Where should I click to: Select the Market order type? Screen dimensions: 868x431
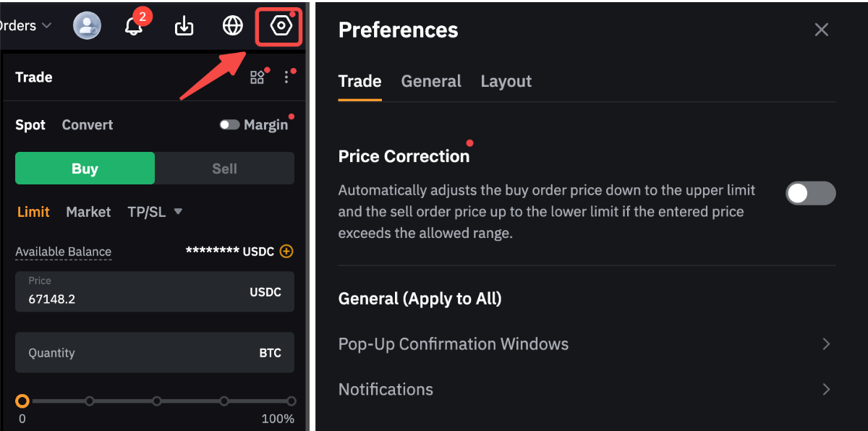click(88, 212)
